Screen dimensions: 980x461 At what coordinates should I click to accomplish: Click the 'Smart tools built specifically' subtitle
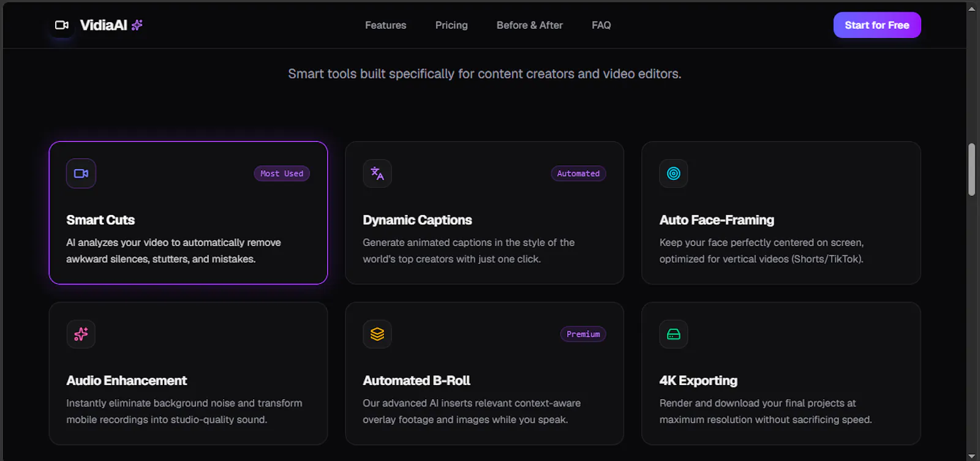pyautogui.click(x=484, y=74)
